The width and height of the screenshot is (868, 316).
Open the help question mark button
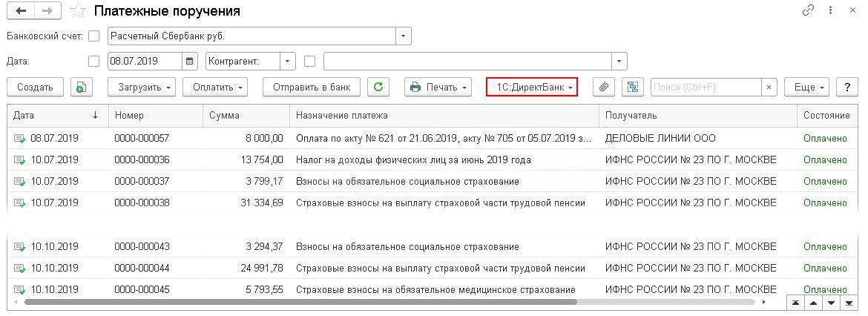[x=846, y=87]
